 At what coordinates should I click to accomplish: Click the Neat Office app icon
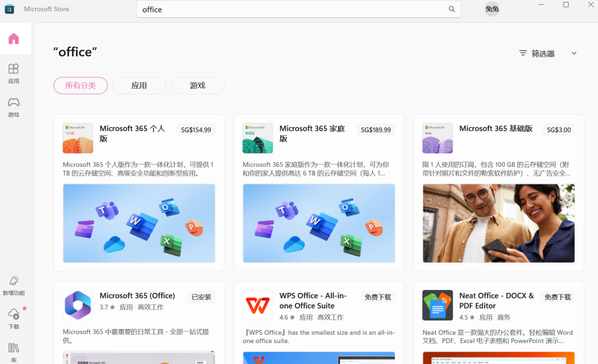437,305
